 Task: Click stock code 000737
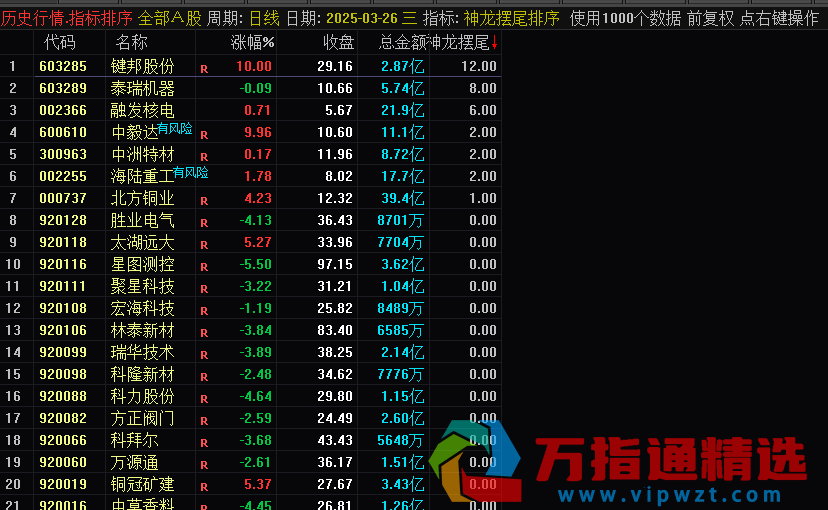pyautogui.click(x=63, y=198)
